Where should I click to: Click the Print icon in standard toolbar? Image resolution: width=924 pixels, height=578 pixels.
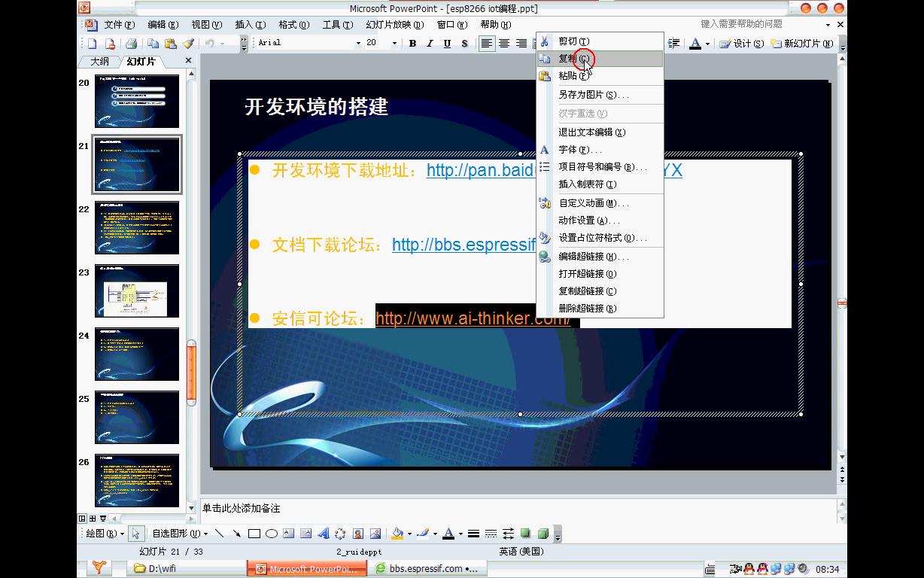pyautogui.click(x=130, y=43)
